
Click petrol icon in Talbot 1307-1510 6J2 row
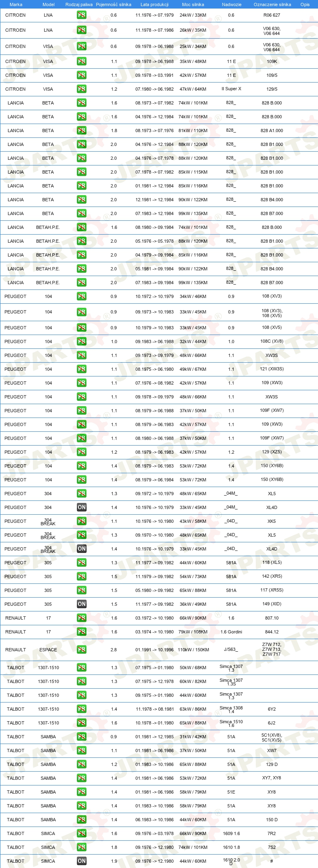pyautogui.click(x=81, y=723)
